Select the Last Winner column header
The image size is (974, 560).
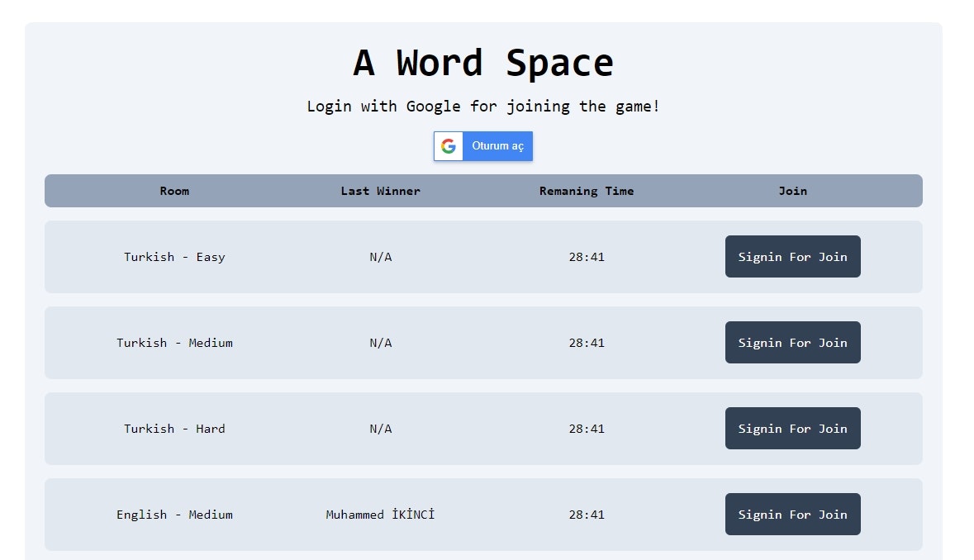[381, 191]
